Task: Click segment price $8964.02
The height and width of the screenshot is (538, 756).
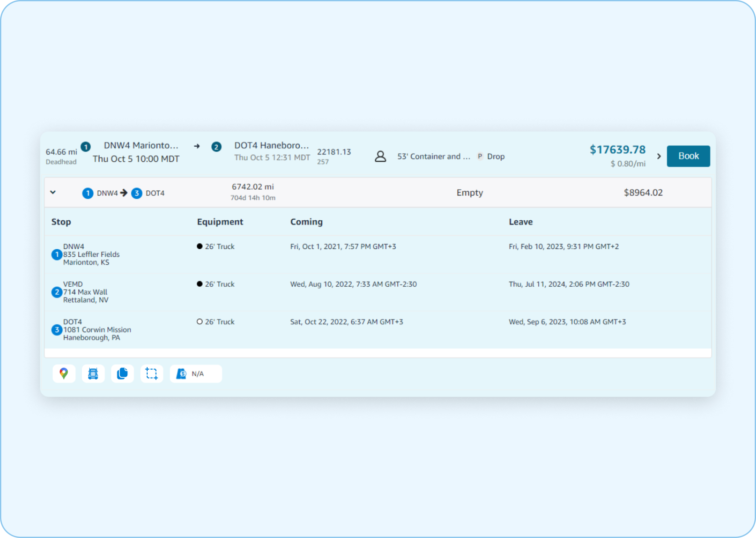Action: (x=643, y=193)
